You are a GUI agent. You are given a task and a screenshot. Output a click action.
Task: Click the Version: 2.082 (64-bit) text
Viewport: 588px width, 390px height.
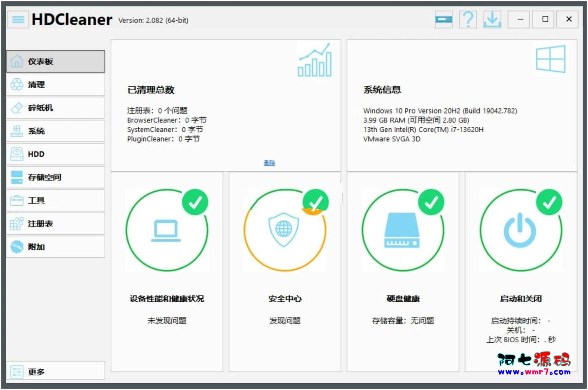click(x=153, y=20)
